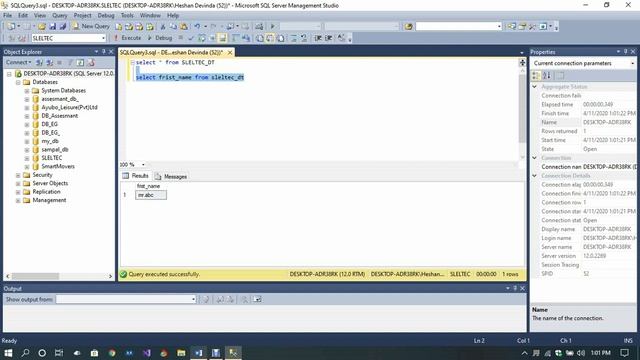Click the taskbar notification center icon
640x360 pixels.
(624, 353)
